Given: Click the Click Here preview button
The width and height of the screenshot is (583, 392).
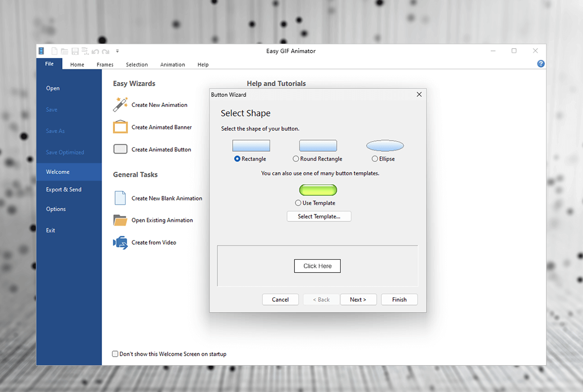Looking at the screenshot, I should (x=317, y=266).
